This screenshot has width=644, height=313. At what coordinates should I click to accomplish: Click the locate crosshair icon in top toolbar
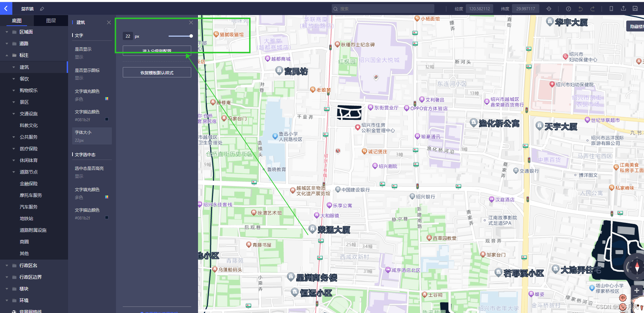click(549, 9)
